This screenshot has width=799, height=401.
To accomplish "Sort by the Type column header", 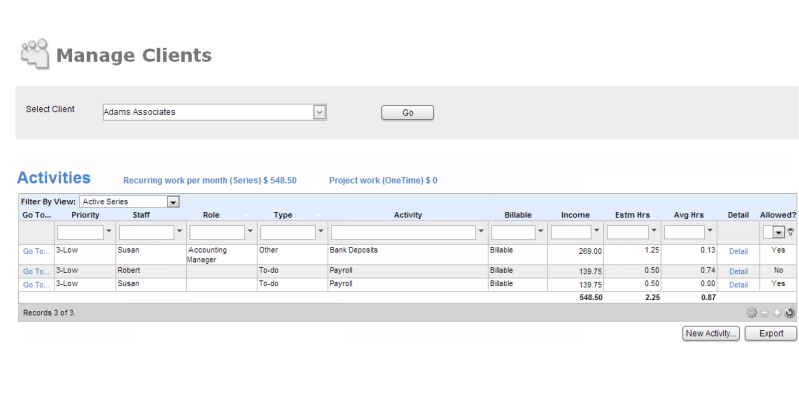I will click(283, 215).
